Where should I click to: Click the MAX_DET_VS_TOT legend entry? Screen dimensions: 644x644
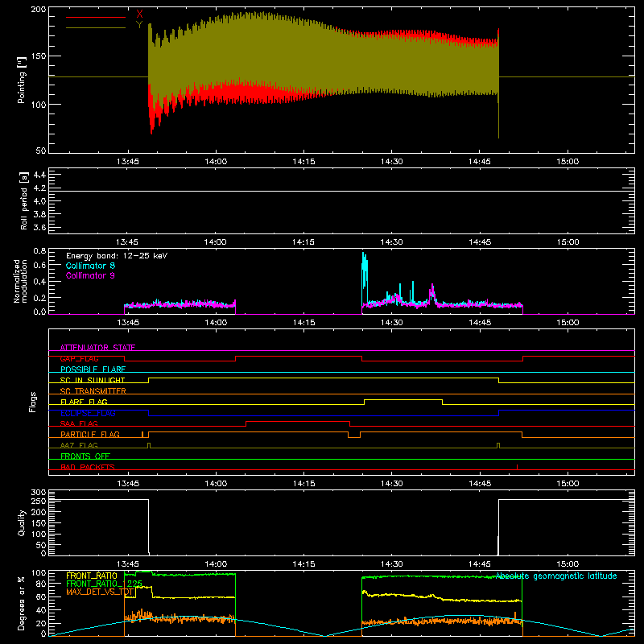(x=100, y=592)
